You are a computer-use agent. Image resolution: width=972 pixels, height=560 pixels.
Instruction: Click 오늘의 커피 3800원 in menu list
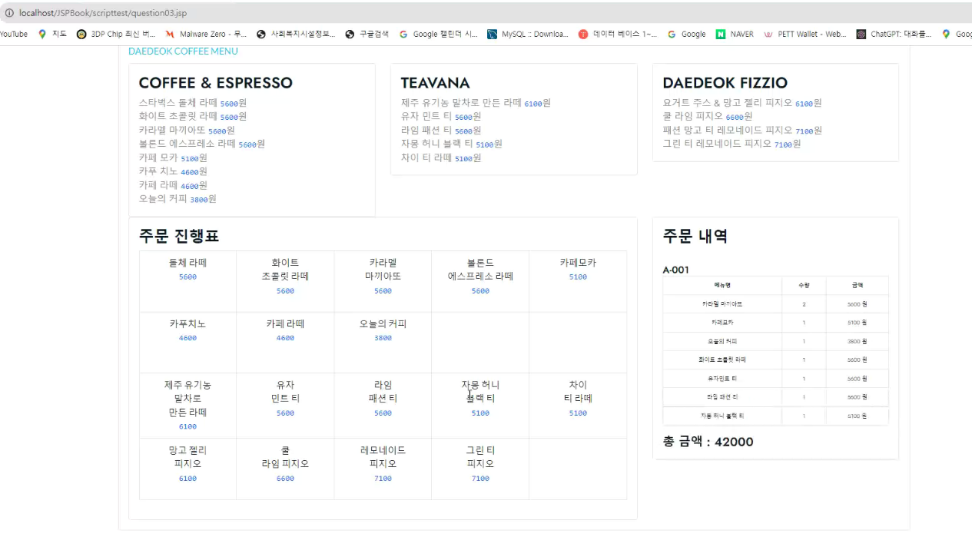[177, 199]
